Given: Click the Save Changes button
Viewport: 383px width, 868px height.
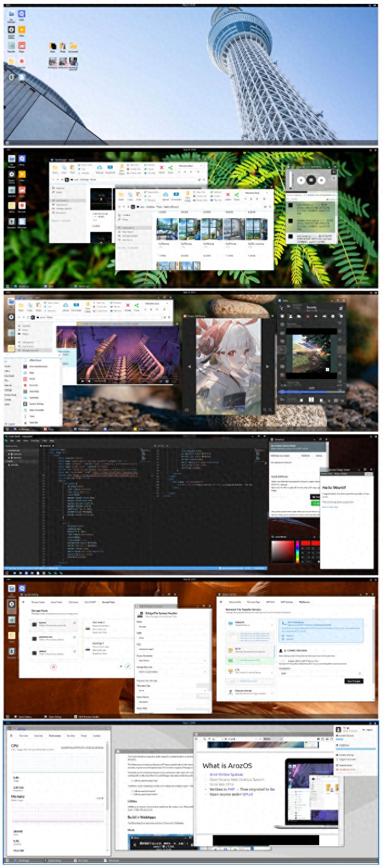Looking at the screenshot, I should click(x=354, y=680).
